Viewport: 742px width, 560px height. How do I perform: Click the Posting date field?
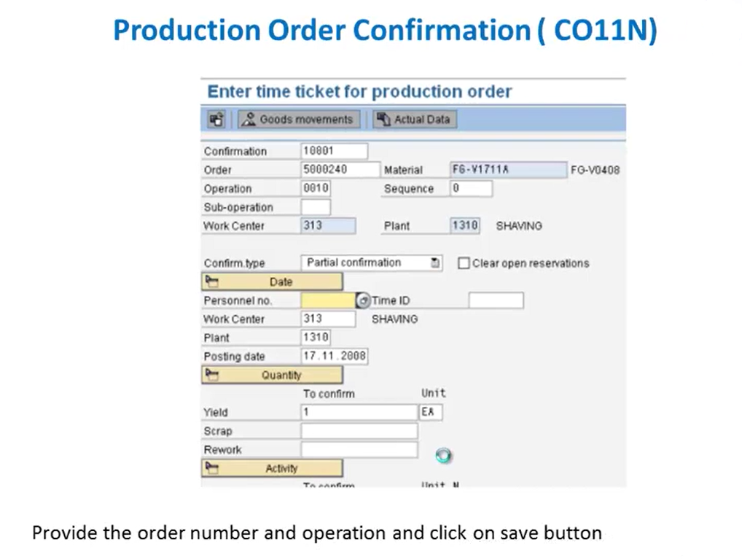334,356
